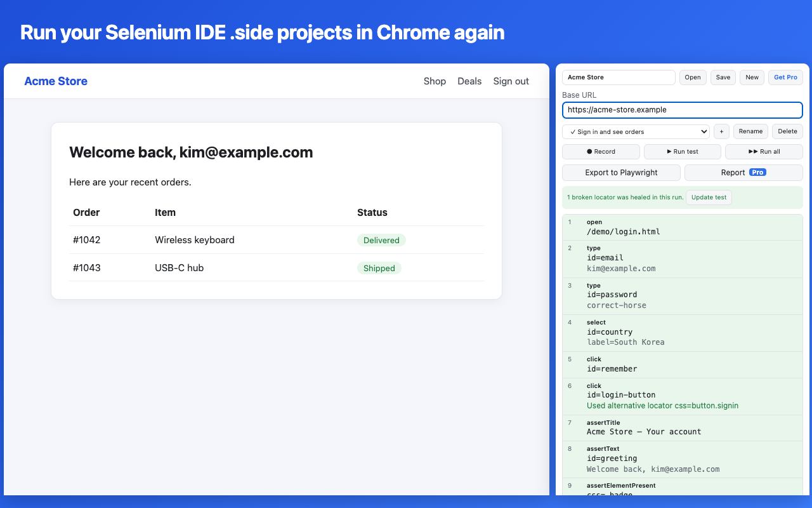The image size is (812, 508).
Task: Export test to Playwright
Action: coord(621,173)
